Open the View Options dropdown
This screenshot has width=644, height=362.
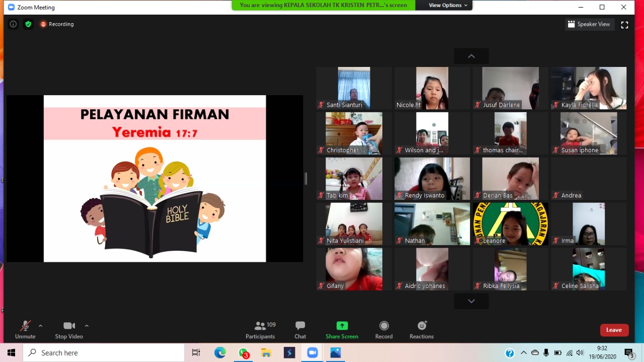(x=448, y=5)
